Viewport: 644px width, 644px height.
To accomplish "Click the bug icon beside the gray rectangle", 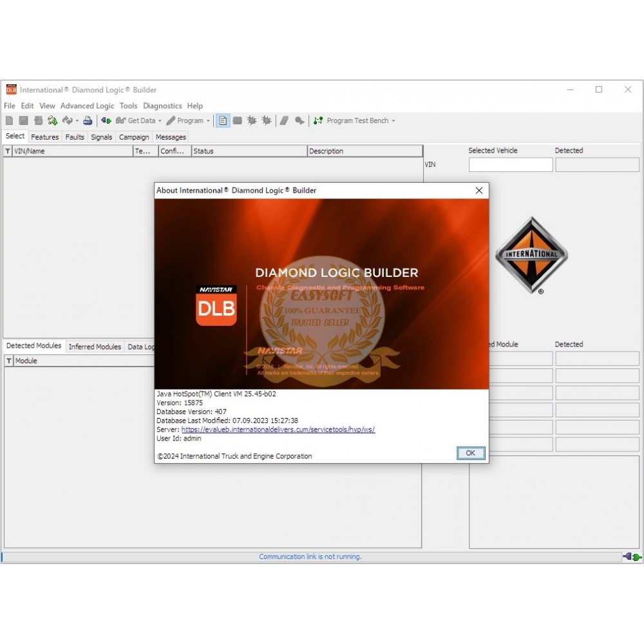I will [x=252, y=120].
